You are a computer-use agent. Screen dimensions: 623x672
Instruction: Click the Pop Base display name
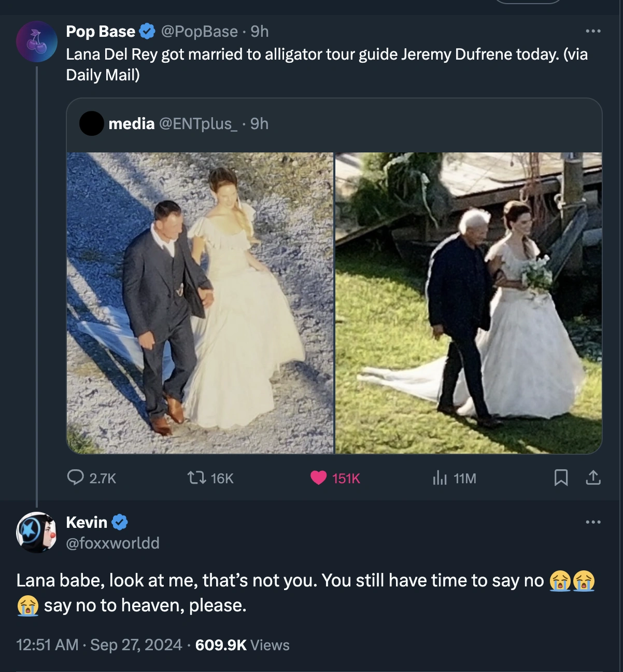tap(101, 32)
